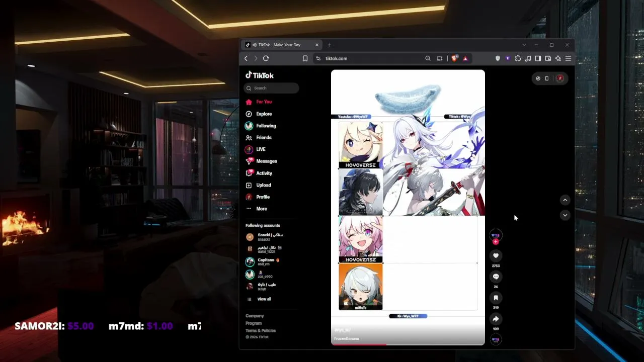644x362 pixels.
Task: Click the phone icon in top-right pill
Action: (x=547, y=78)
